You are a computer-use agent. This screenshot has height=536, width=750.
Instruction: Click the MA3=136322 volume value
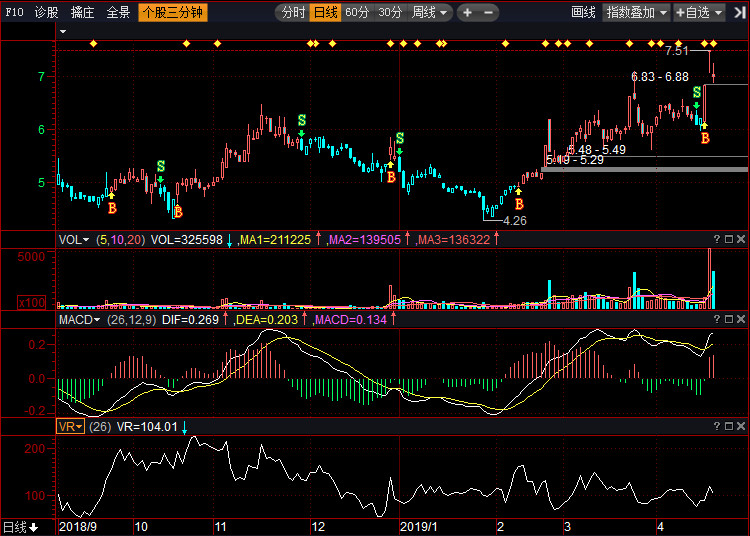click(454, 240)
